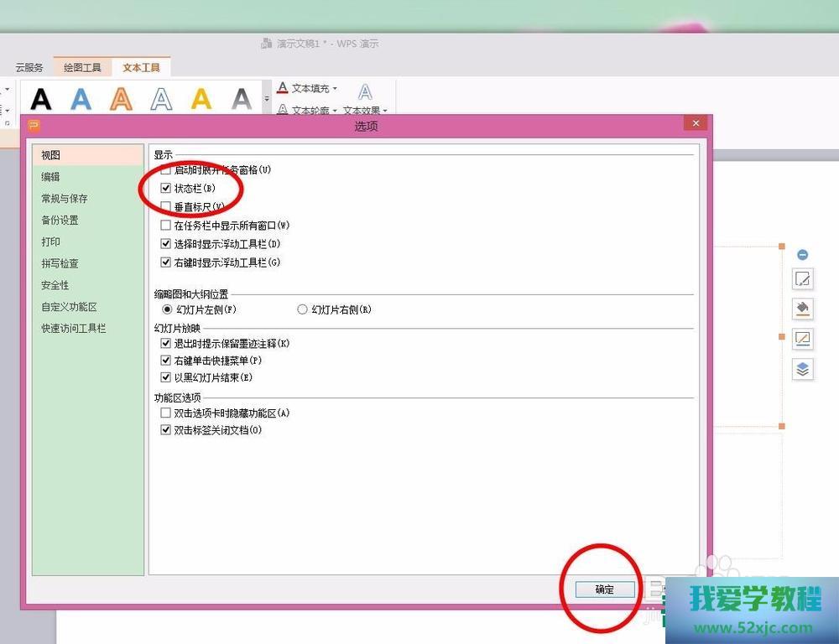Toggle 双击标签关闭文档 checkbox
The height and width of the screenshot is (644, 839).
click(165, 430)
